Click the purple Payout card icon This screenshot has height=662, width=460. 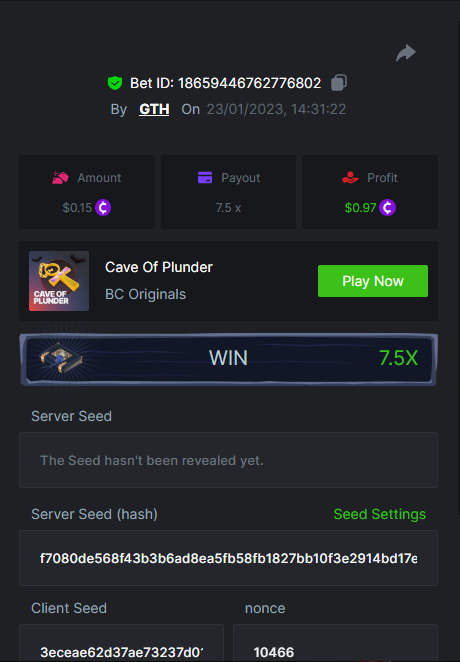click(205, 178)
